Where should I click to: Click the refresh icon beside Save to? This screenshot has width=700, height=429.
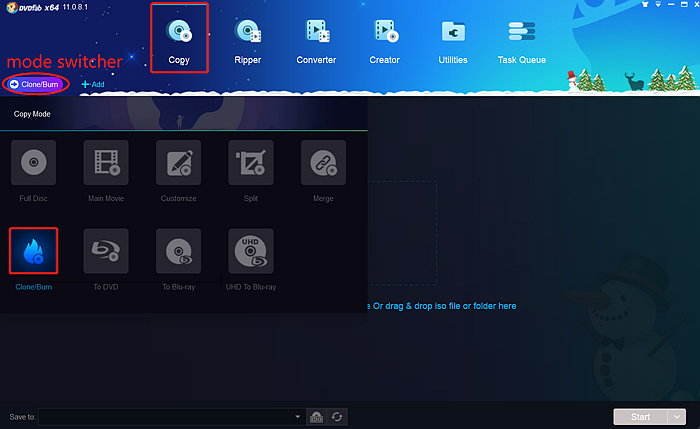coord(337,417)
